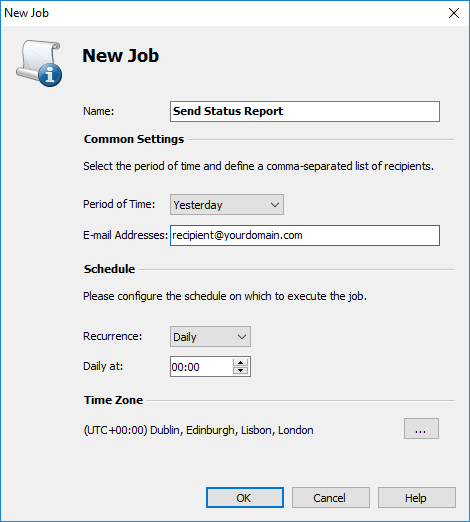This screenshot has width=470, height=522.
Task: Click into the E-mail Addresses text box
Action: (305, 235)
